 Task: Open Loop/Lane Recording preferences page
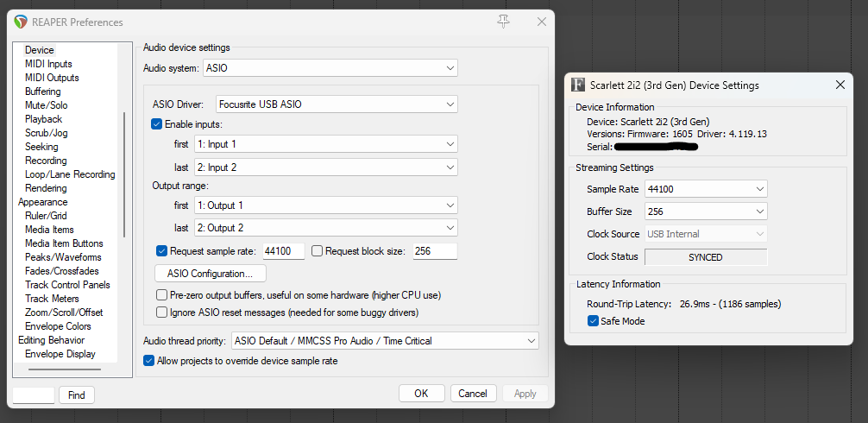click(70, 174)
